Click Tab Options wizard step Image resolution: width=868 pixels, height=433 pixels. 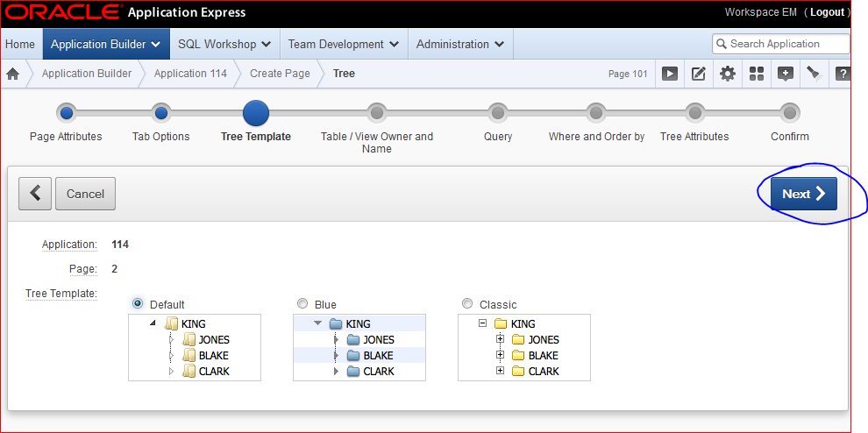coord(161,114)
